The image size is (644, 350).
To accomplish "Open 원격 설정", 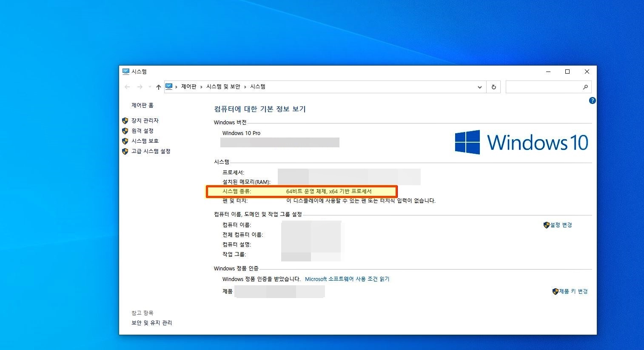I will 142,131.
